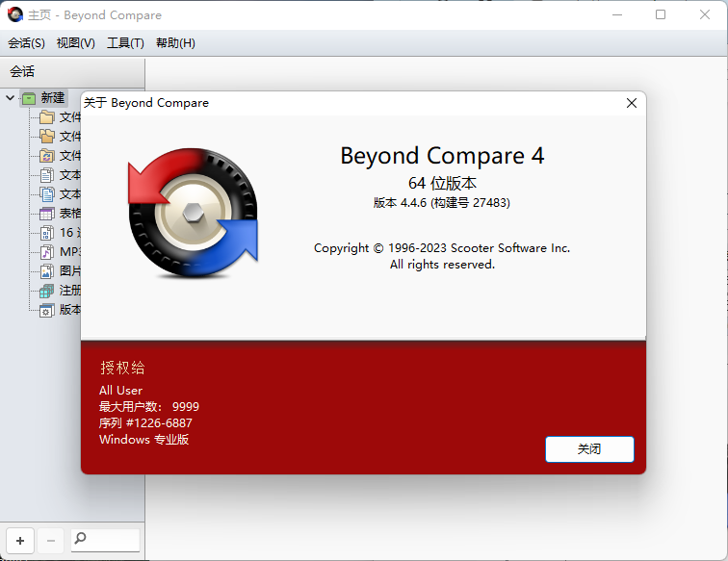Choose the MP3 Compare music note icon
This screenshot has width=728, height=561.
coord(46,252)
